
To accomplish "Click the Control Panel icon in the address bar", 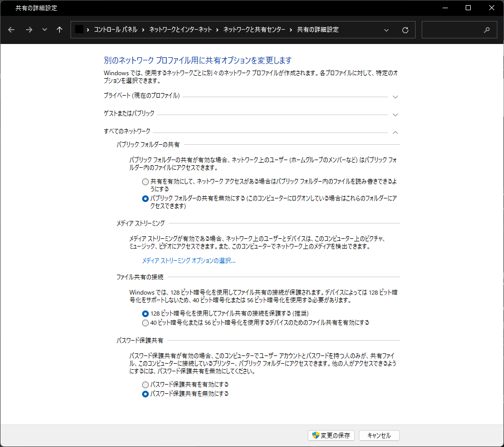I will pos(79,30).
